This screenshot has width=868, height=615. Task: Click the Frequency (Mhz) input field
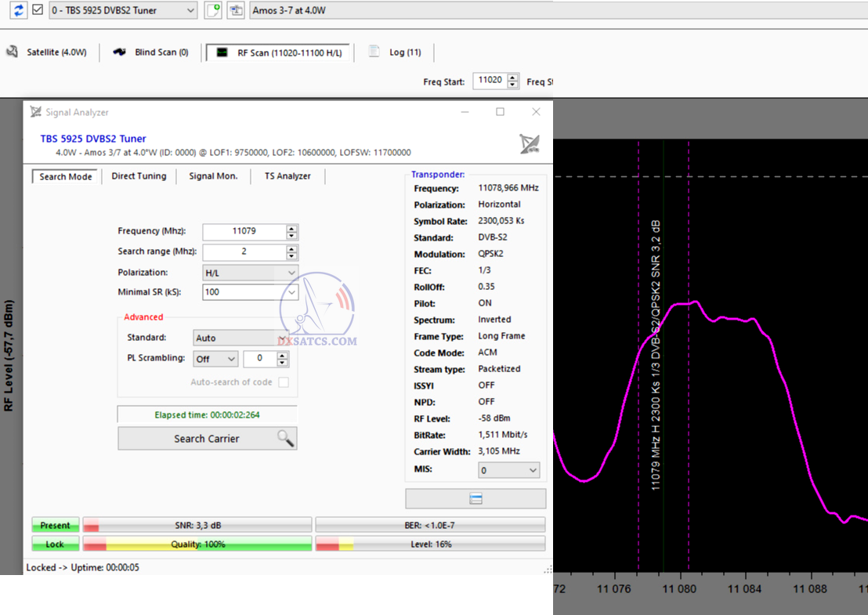click(x=244, y=232)
